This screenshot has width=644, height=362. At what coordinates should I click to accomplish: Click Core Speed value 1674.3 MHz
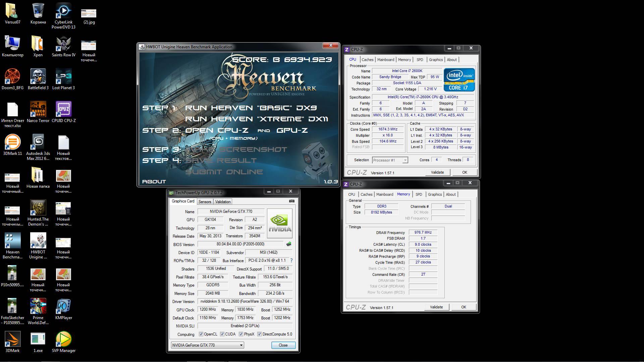point(388,129)
